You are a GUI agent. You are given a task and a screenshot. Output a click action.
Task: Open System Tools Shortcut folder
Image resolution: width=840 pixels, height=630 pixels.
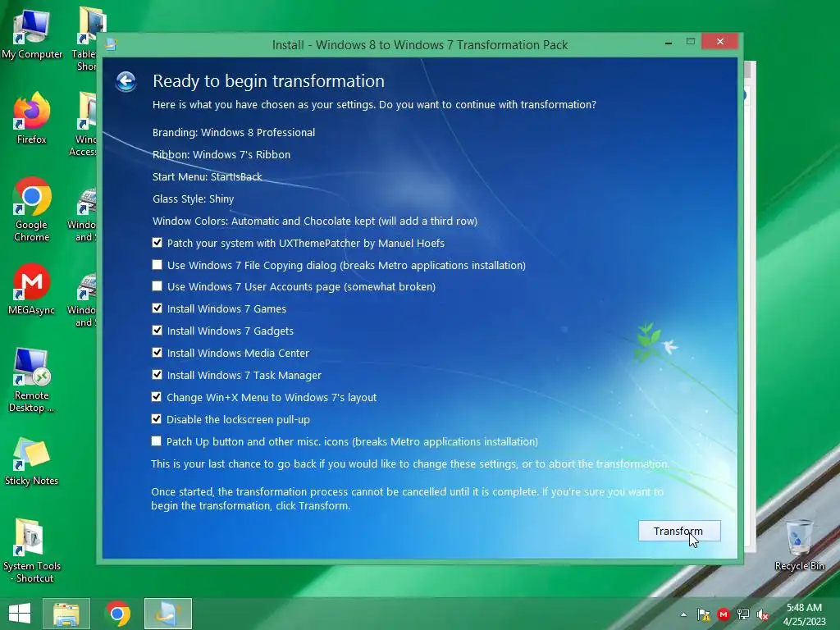tap(32, 550)
